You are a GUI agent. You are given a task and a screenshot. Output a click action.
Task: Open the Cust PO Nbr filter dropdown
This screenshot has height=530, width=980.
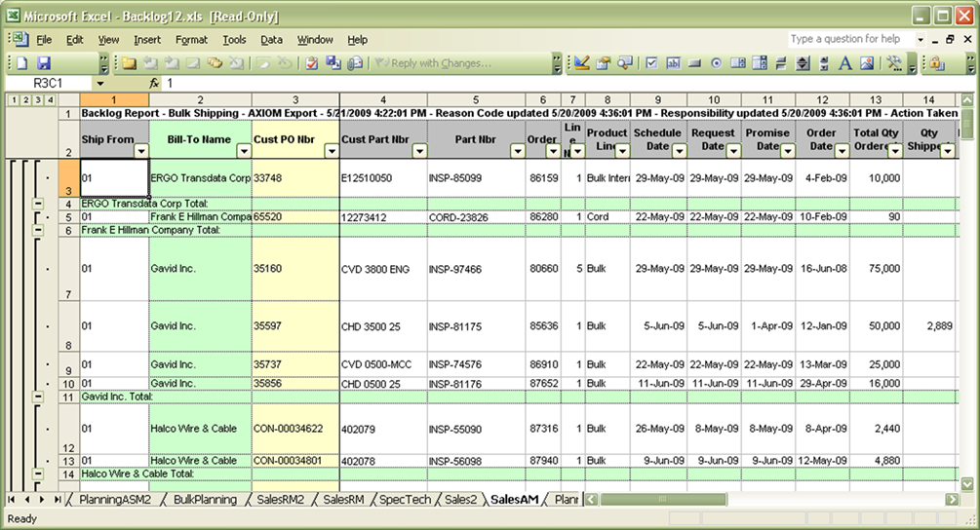pos(332,151)
